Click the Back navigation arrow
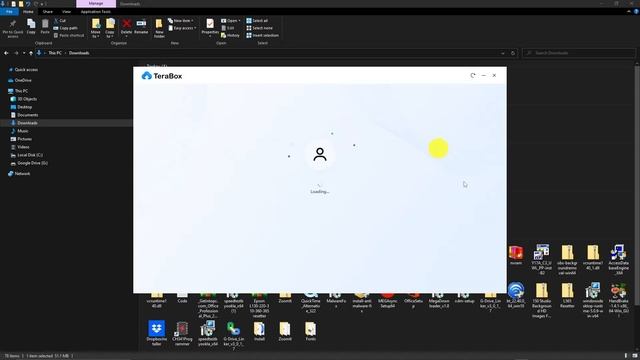Image resolution: width=640 pixels, height=360 pixels. (6, 53)
